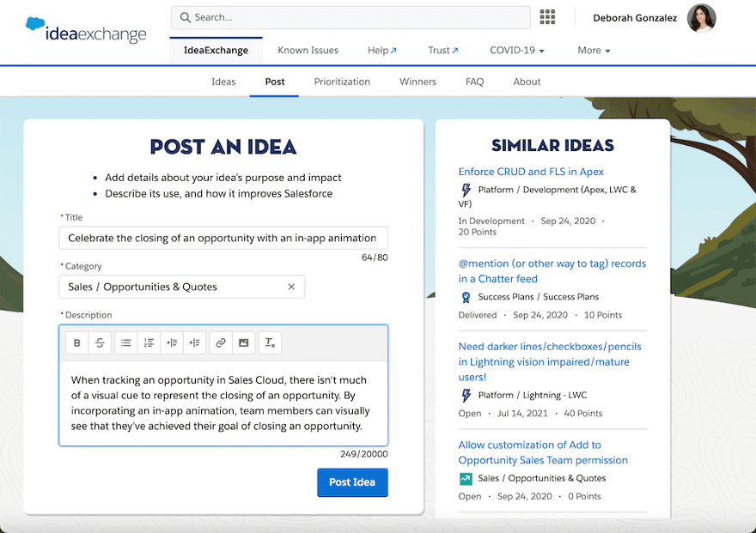756x533 pixels.
Task: Open Deborah Gonzalez's profile avatar
Action: [701, 18]
